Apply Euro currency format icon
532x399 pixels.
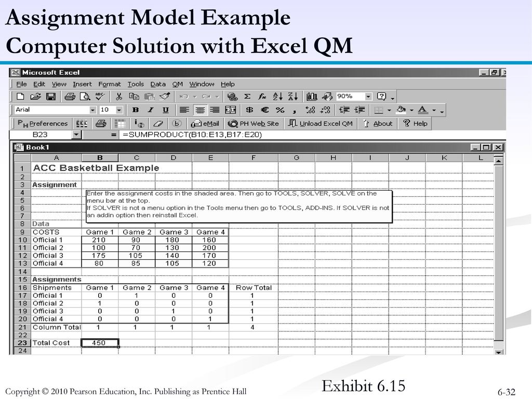click(x=264, y=110)
